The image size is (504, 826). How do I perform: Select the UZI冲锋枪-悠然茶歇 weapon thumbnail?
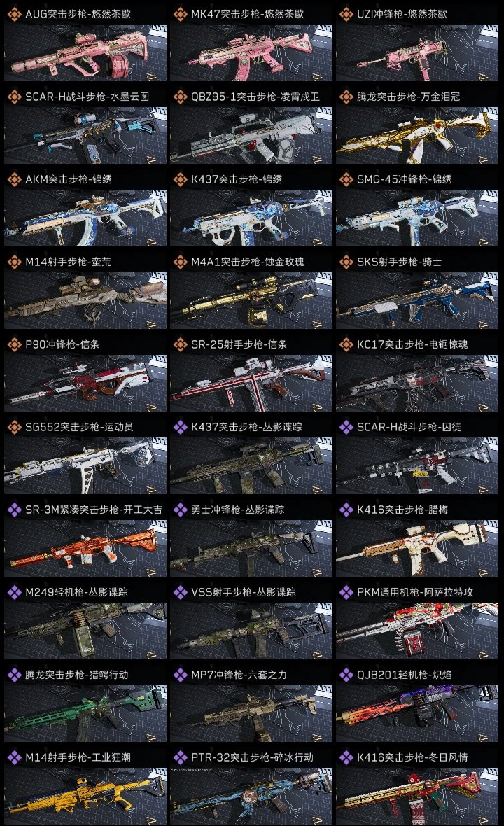pos(417,52)
